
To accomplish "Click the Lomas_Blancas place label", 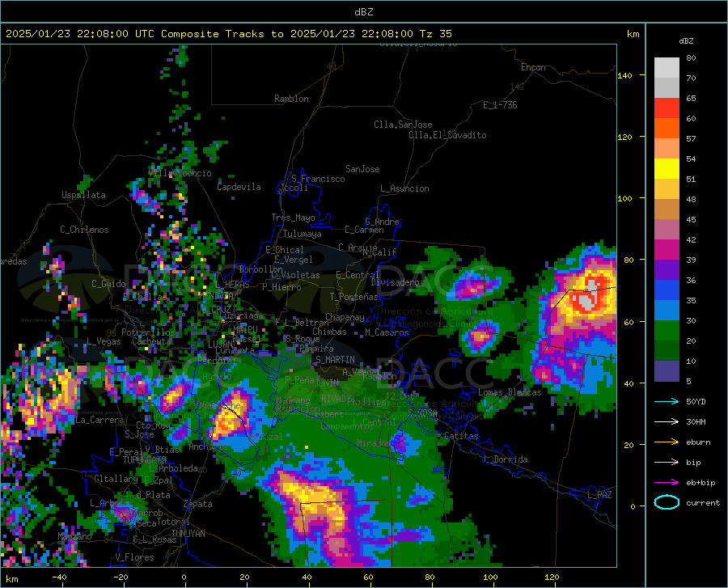I will click(x=510, y=392).
